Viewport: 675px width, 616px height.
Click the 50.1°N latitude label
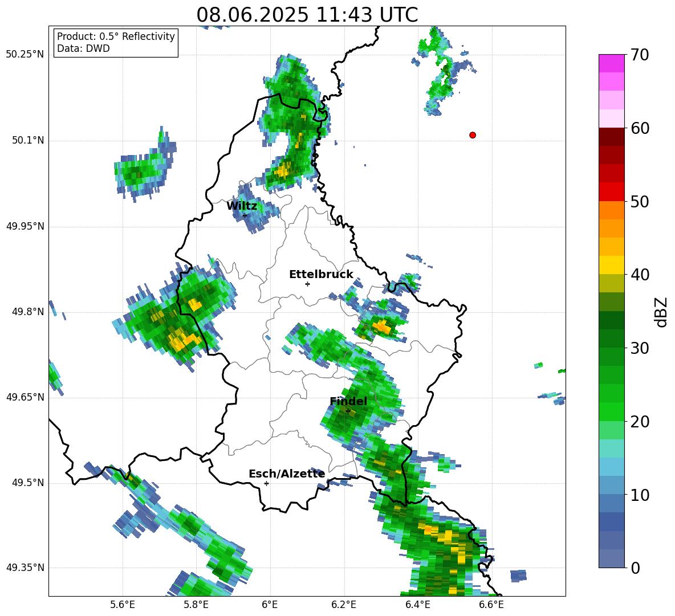(x=28, y=141)
